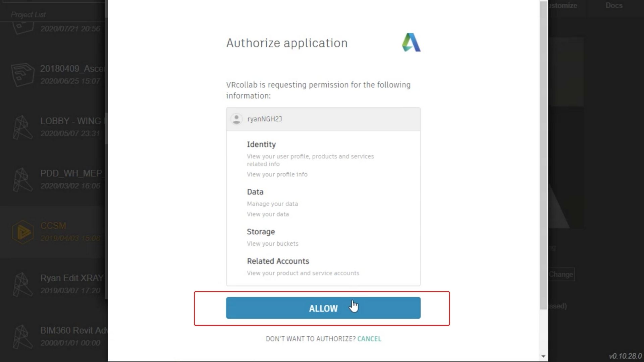Select the 20180409_Asce project title

coord(72,69)
